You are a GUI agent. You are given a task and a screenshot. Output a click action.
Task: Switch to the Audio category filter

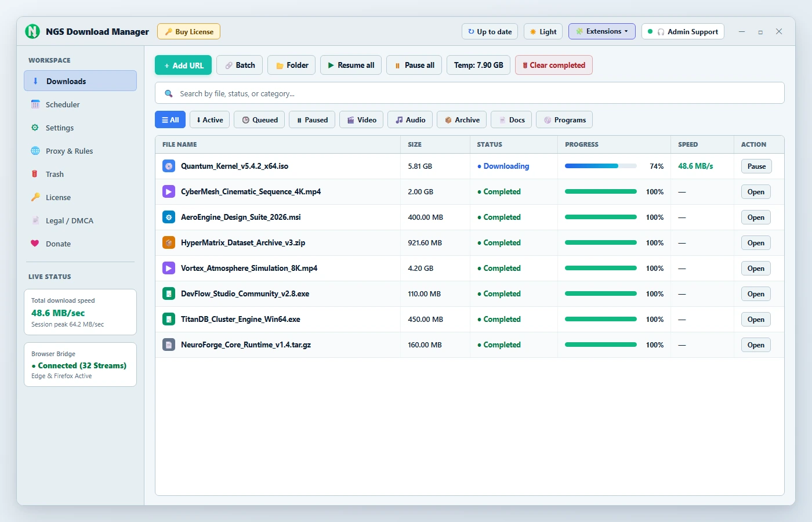point(410,119)
